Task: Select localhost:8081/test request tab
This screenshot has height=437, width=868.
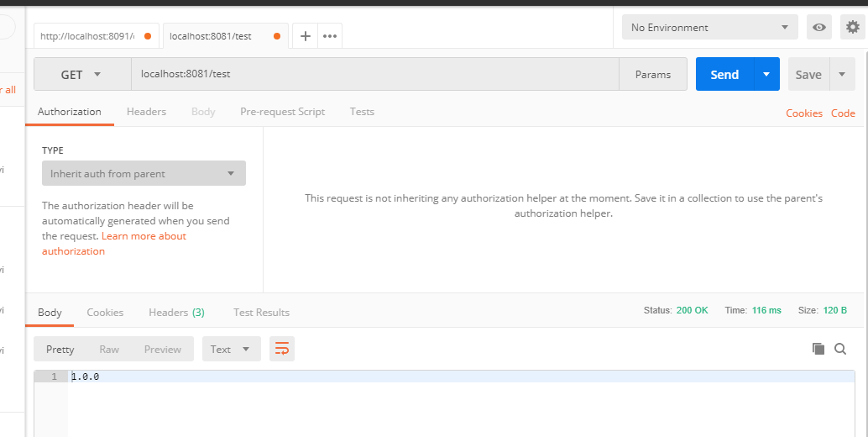Action: pyautogui.click(x=225, y=36)
